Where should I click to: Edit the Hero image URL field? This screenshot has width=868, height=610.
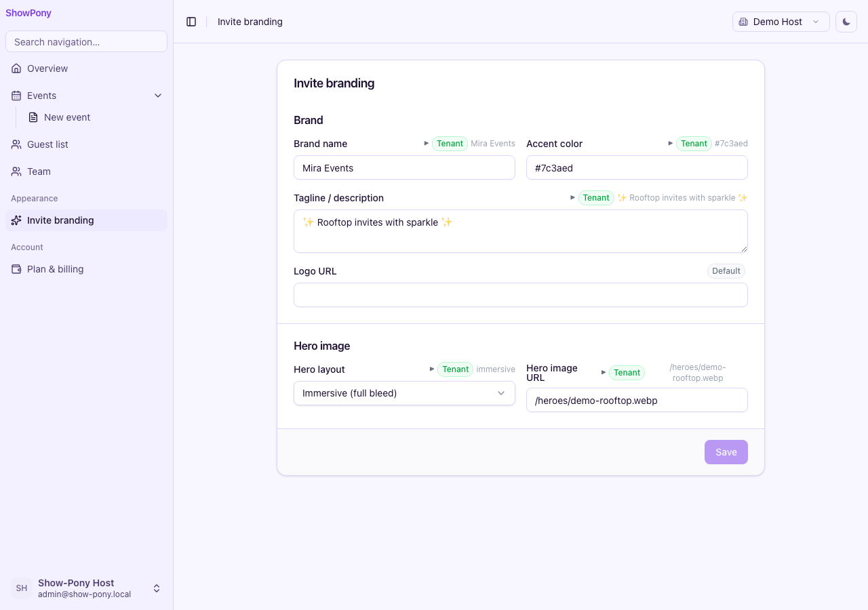(x=637, y=400)
